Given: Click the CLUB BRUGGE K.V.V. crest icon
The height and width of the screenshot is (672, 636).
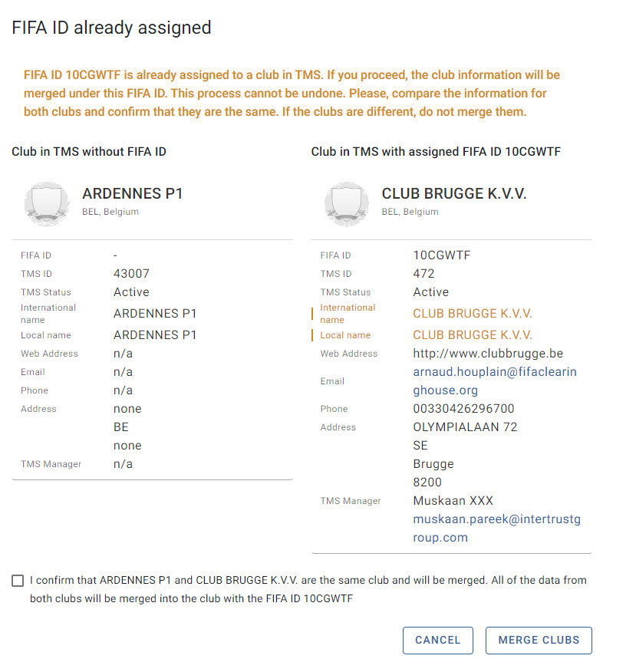Looking at the screenshot, I should point(346,203).
